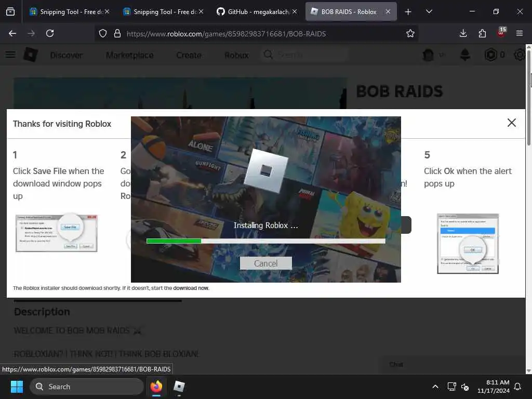This screenshot has height=399, width=532.
Task: Open Discover in Roblox navigation
Action: 66,55
